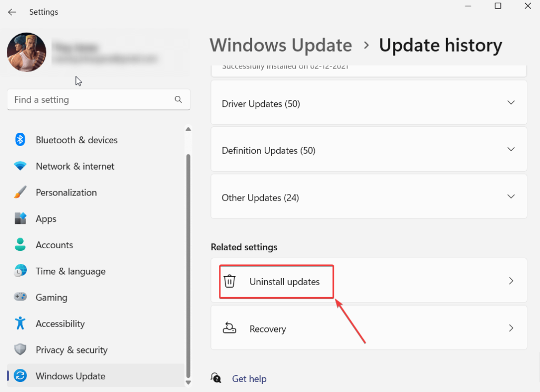Click the Time & language globe icon
The height and width of the screenshot is (392, 540).
point(21,271)
